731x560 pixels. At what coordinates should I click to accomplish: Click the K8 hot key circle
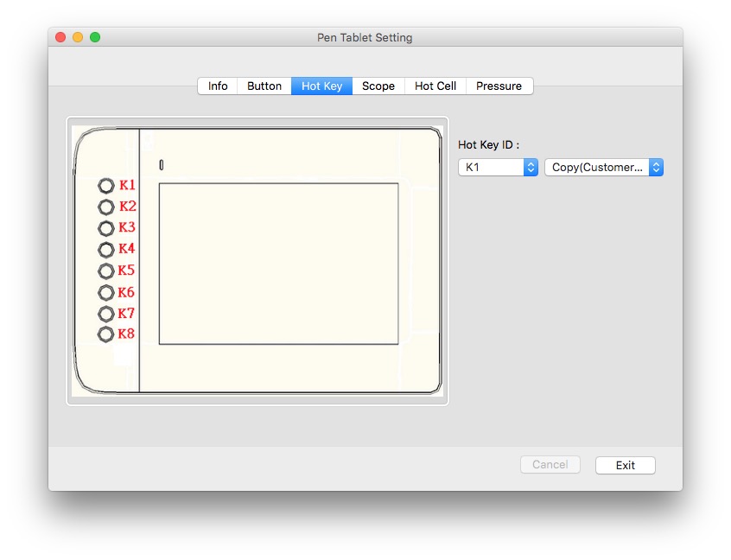click(106, 334)
